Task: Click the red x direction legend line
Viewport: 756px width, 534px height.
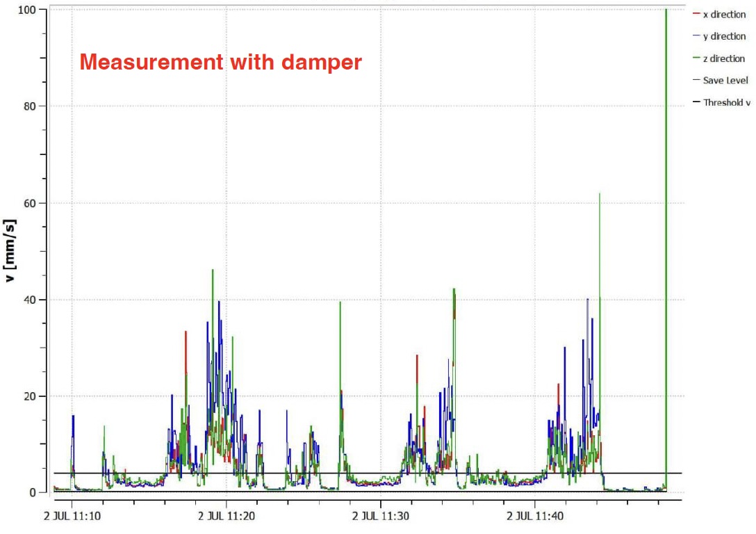Action: (696, 13)
